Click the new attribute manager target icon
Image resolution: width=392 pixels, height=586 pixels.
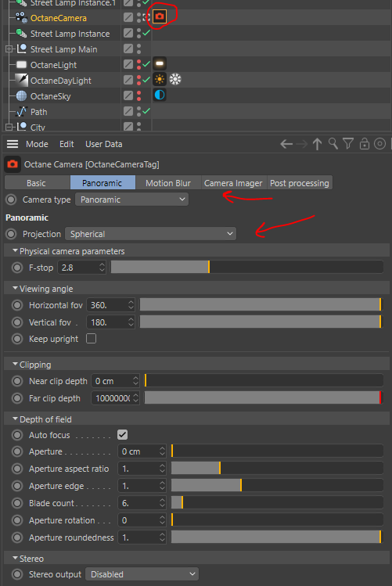click(x=379, y=144)
